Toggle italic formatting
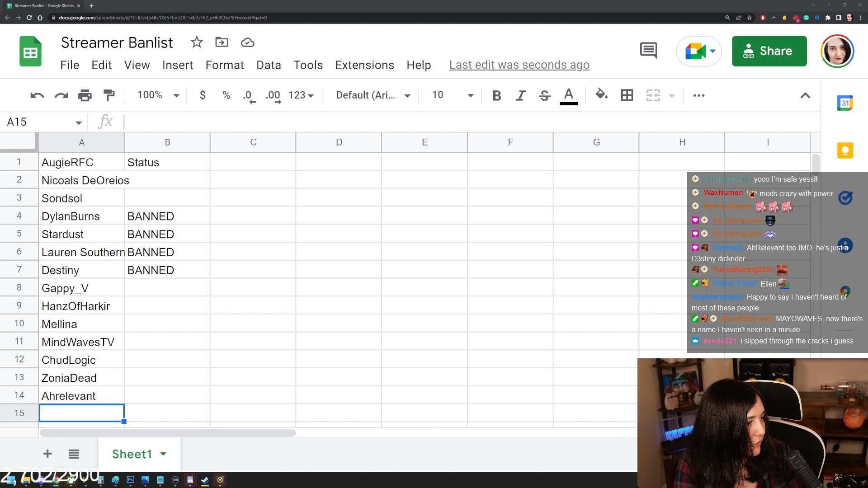Viewport: 868px width, 488px height. [x=521, y=95]
